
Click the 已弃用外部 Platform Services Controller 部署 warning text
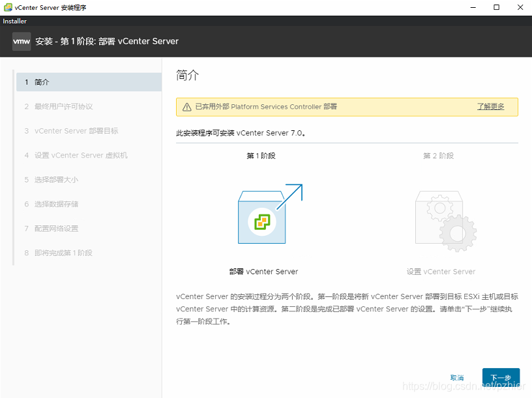coord(266,106)
